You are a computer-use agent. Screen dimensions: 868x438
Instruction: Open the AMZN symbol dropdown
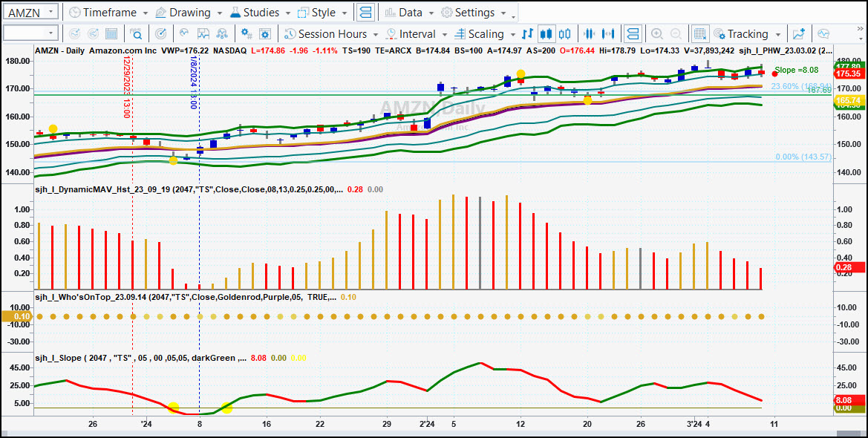point(51,12)
